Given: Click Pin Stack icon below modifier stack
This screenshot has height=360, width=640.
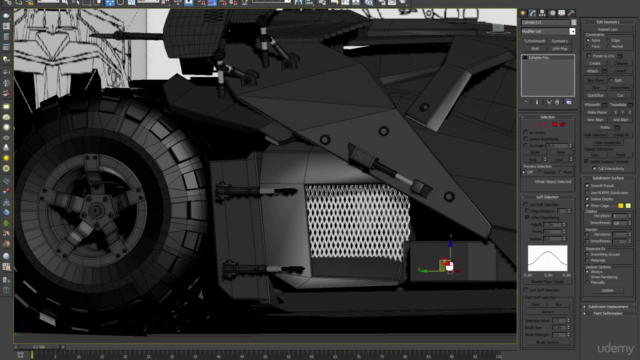Looking at the screenshot, I should (x=526, y=102).
